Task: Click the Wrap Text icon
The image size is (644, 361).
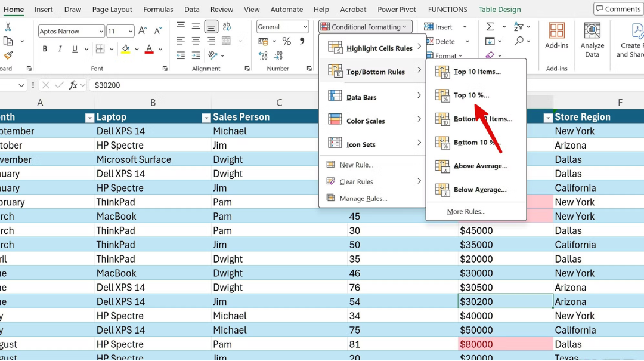Action: (227, 27)
